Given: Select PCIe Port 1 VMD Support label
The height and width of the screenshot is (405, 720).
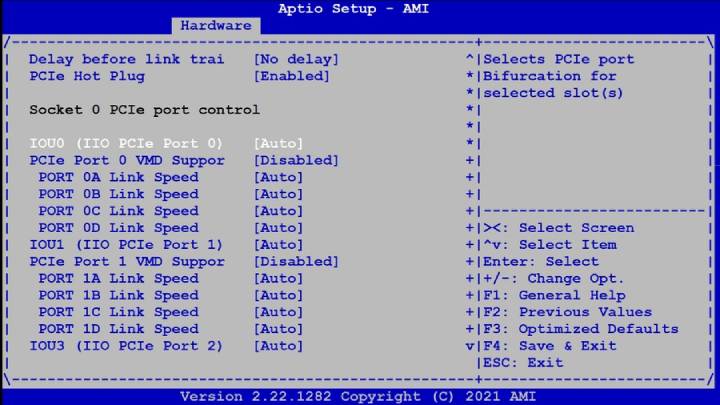Looking at the screenshot, I should (127, 262).
